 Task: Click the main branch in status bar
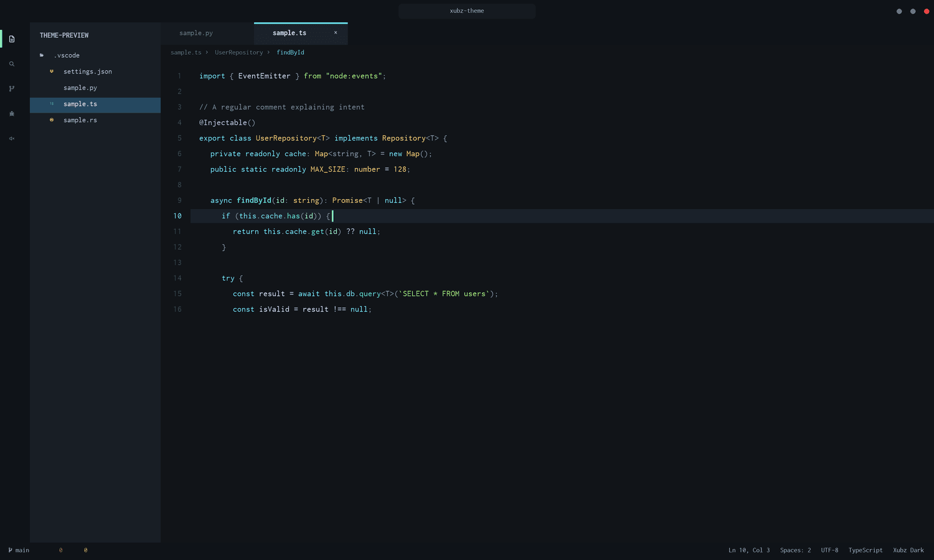[x=19, y=550]
